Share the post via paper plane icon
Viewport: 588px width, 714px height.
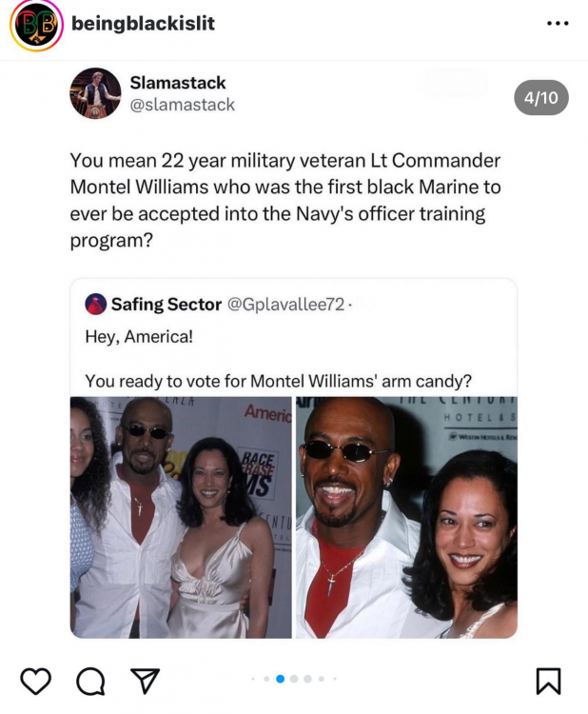146,681
